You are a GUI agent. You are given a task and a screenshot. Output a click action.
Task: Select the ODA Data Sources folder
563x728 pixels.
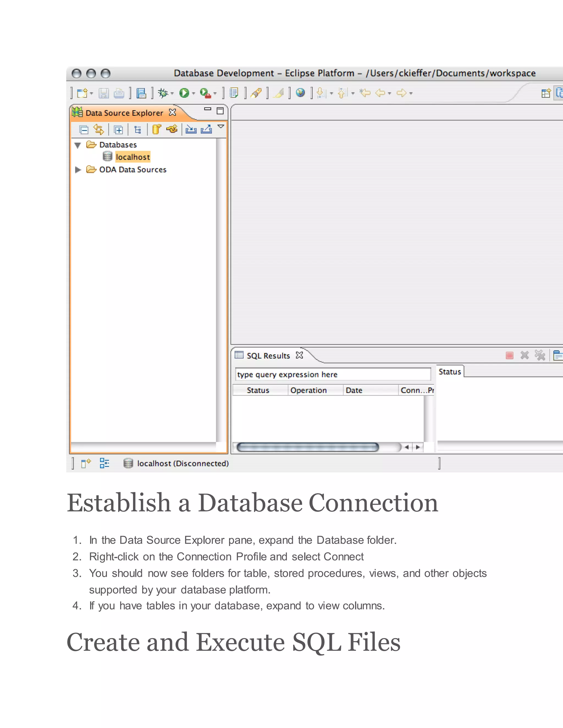click(x=133, y=170)
